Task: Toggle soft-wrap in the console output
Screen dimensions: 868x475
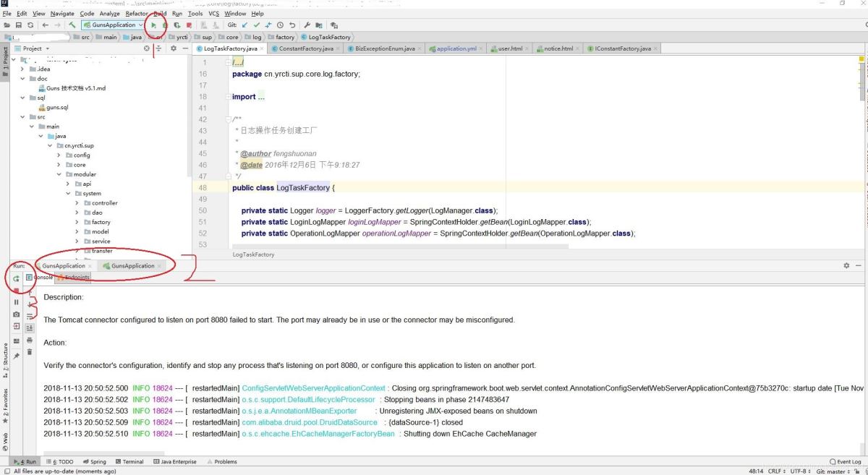Action: click(x=30, y=316)
